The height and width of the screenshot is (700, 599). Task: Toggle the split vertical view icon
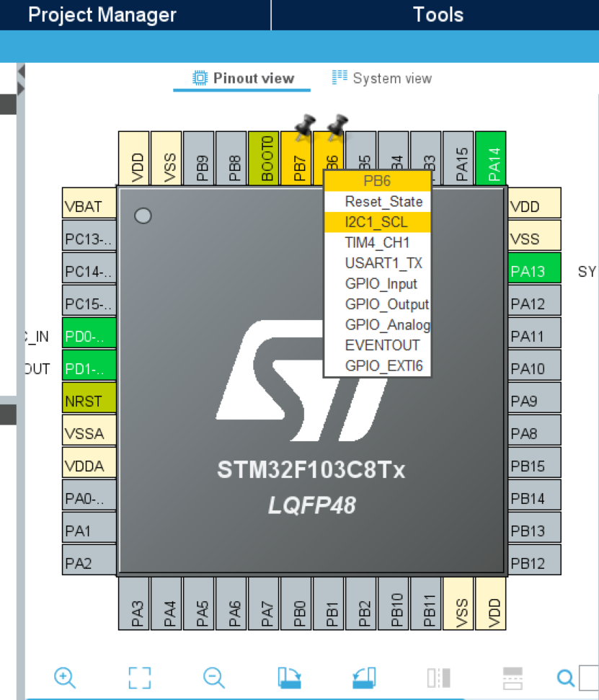click(x=438, y=678)
